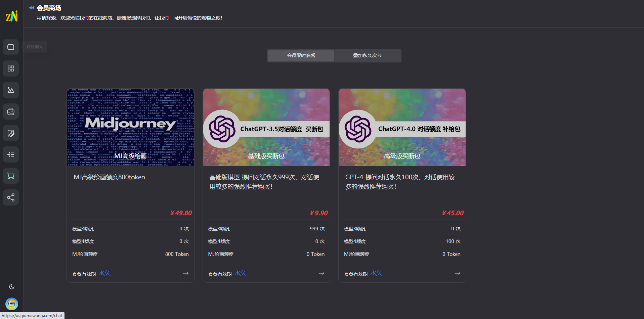The width and height of the screenshot is (644, 319).
Task: Collapse sidebar with double-arrow beside 会员商场
Action: tap(32, 8)
